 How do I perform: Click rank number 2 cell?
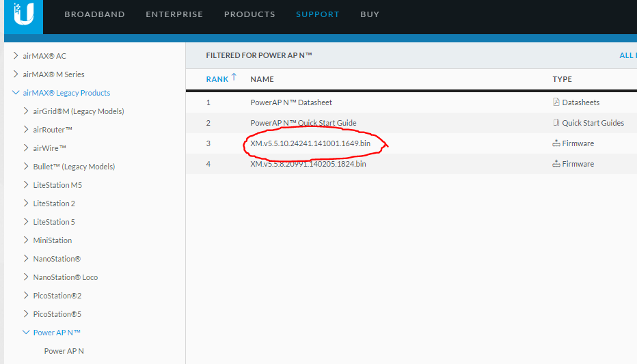pyautogui.click(x=208, y=123)
